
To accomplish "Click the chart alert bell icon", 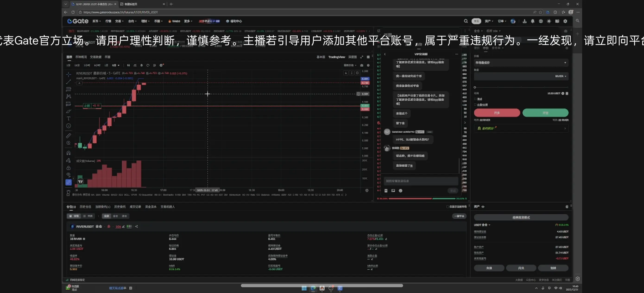I will click(x=142, y=65).
